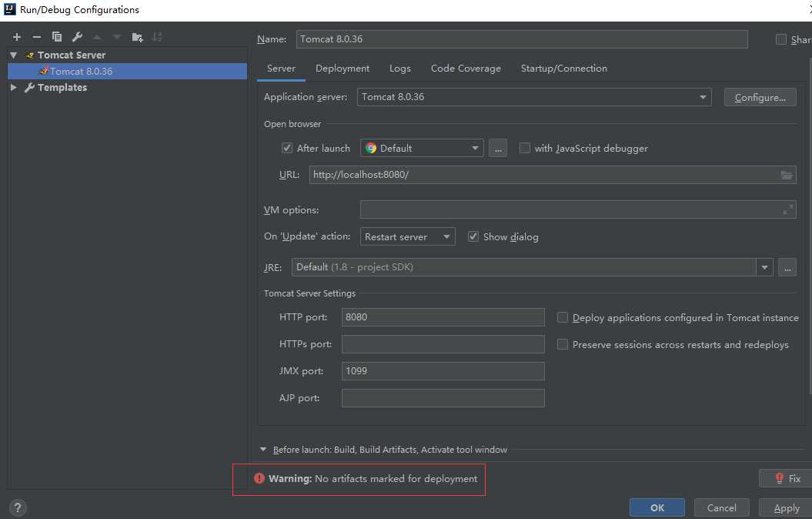This screenshot has height=519, width=812.
Task: Open the wrench edit-templates icon in the toolbar
Action: [77, 37]
